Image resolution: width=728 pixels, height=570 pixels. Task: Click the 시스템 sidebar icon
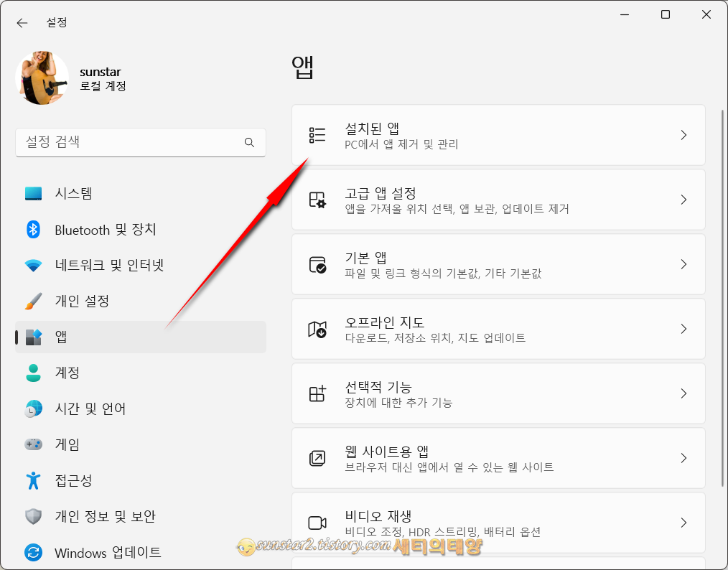pos(34,193)
